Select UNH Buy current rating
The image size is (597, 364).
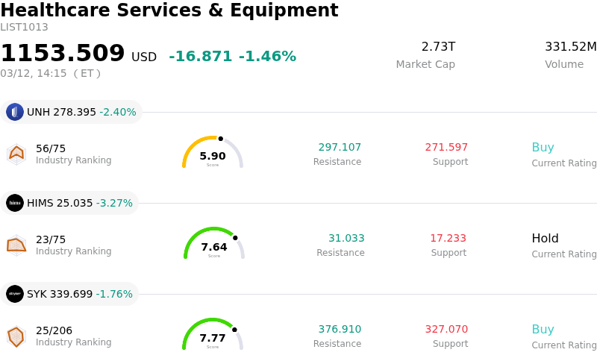(x=543, y=148)
